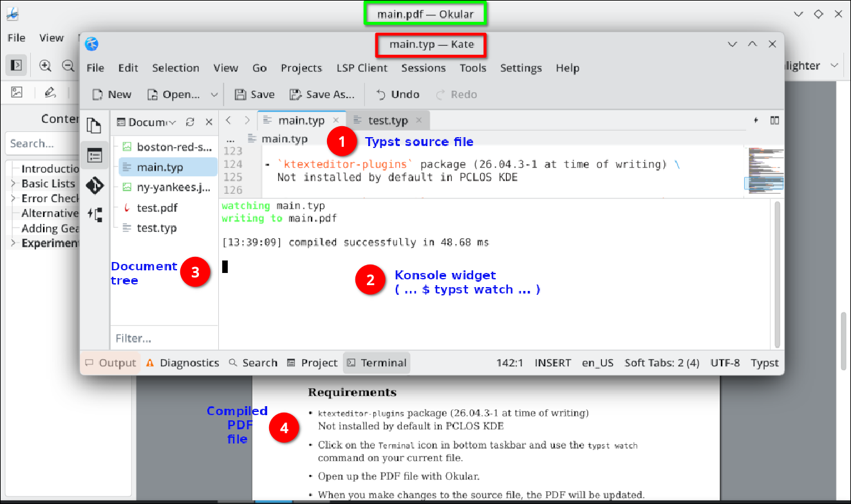Open the Documents sidebar icon in Kate
Image resolution: width=851 pixels, height=504 pixels.
(94, 126)
